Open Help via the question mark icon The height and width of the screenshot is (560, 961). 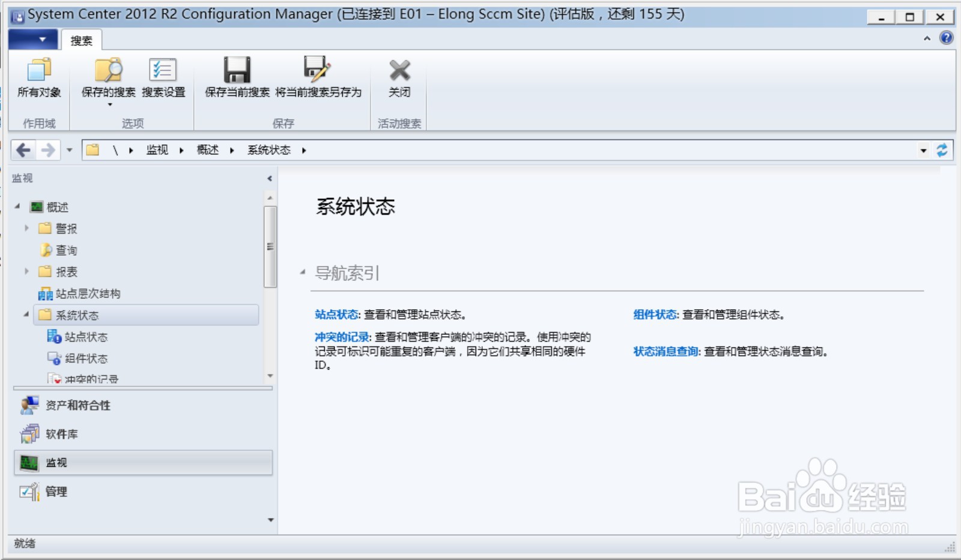point(945,38)
